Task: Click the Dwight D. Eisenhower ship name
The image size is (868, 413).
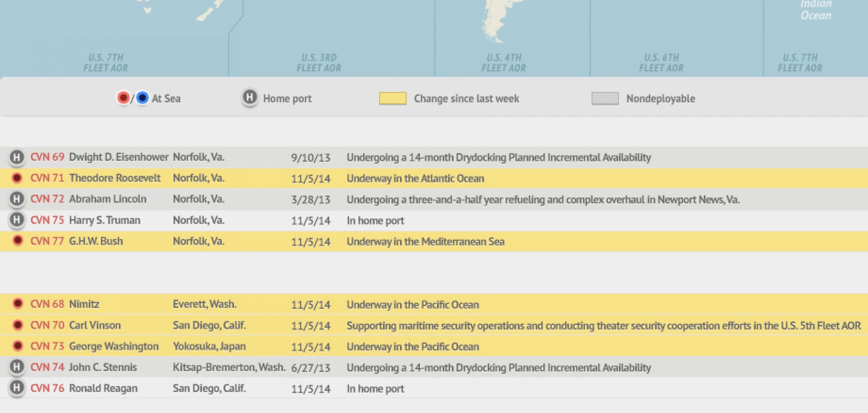Action: [x=119, y=157]
